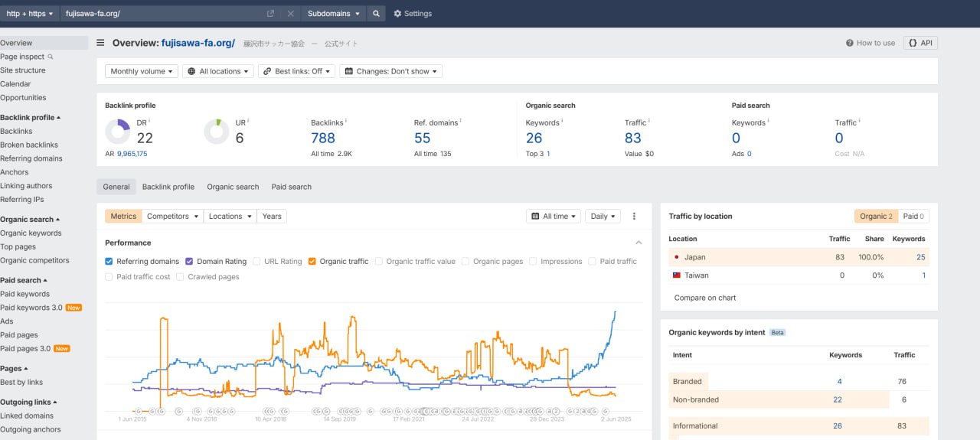Click the API button
Viewport: 980px width, 440px height.
coord(920,43)
